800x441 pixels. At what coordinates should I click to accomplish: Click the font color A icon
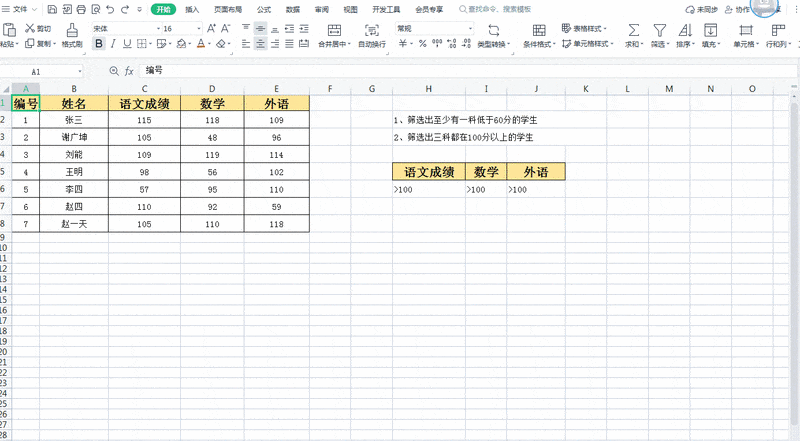201,44
